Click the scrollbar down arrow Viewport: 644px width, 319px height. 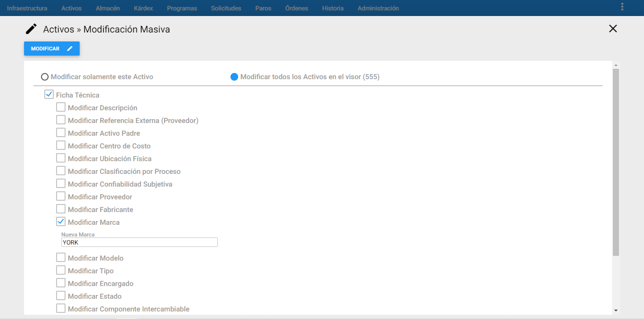616,311
